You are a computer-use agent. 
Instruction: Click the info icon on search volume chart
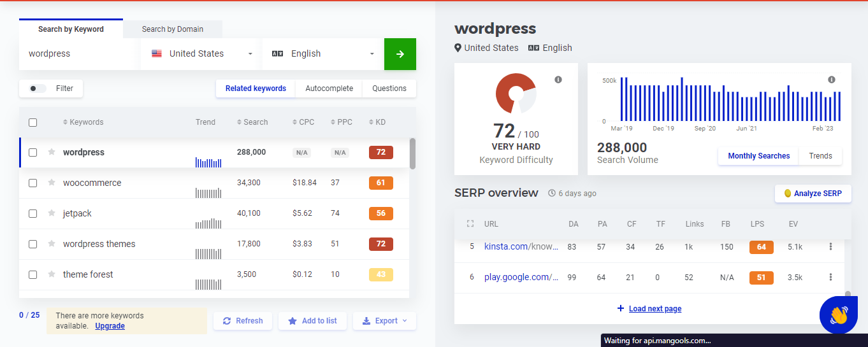[x=831, y=80]
